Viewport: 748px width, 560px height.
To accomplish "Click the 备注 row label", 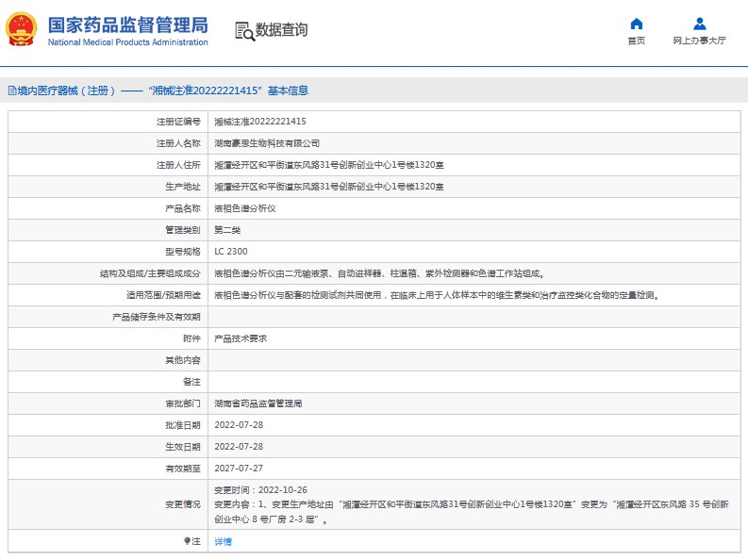I will 191,382.
